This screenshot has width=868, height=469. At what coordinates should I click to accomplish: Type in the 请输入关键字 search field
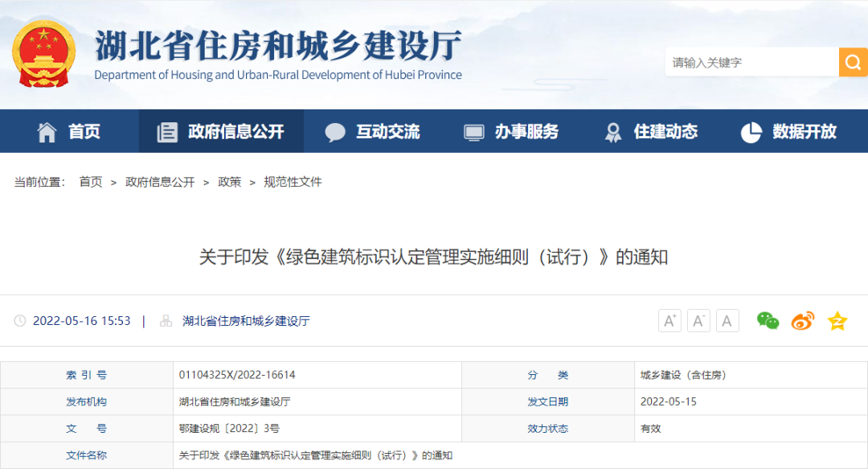751,62
